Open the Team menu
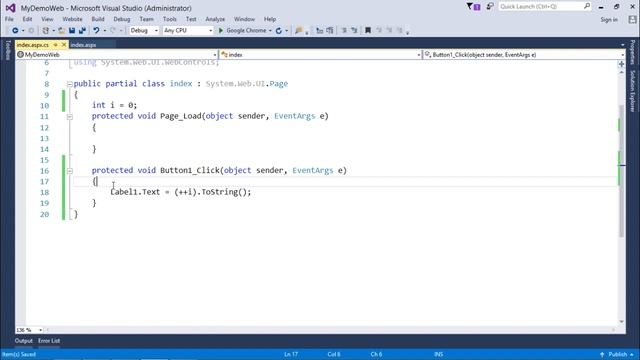The width and height of the screenshot is (640, 360). 147,19
